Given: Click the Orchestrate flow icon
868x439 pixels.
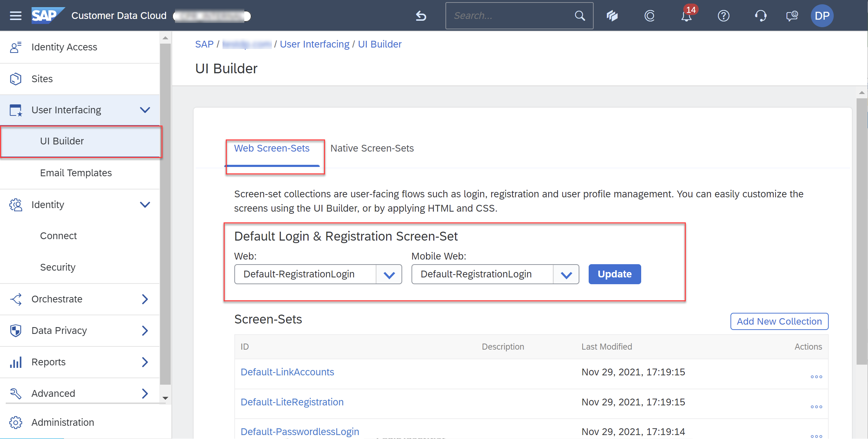Looking at the screenshot, I should 16,299.
